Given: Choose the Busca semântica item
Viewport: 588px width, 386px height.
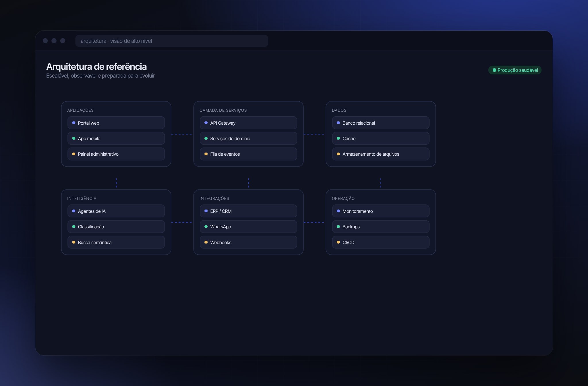Looking at the screenshot, I should click(116, 242).
